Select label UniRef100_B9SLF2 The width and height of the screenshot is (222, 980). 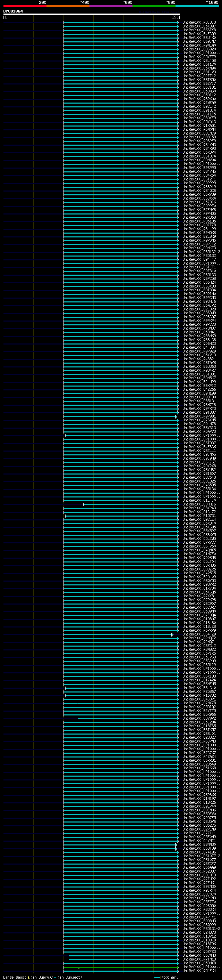[199, 106]
